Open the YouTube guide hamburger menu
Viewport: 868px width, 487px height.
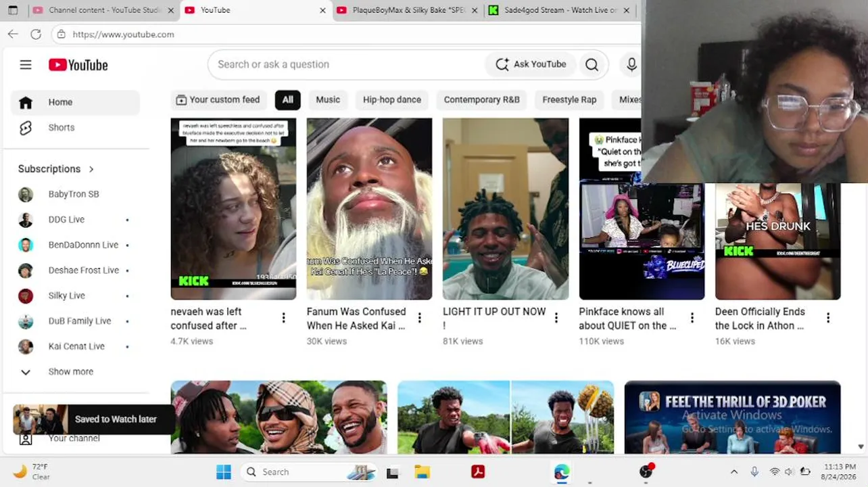coord(26,65)
